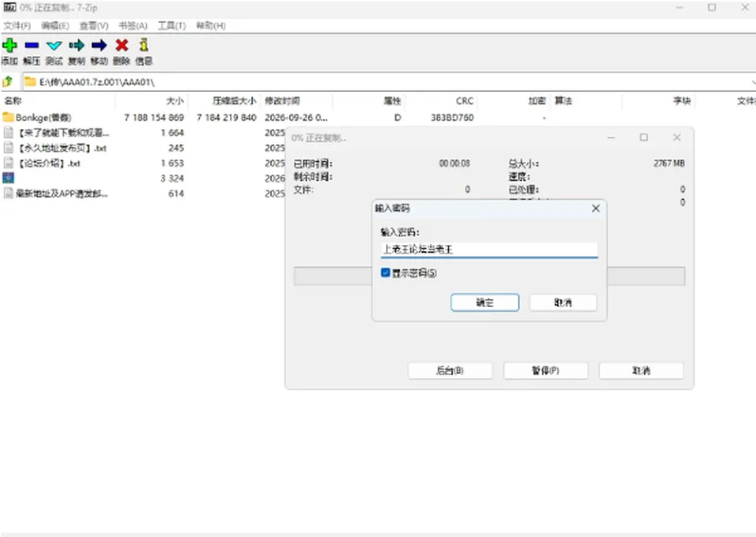Confirm the password with 确定

pyautogui.click(x=484, y=302)
